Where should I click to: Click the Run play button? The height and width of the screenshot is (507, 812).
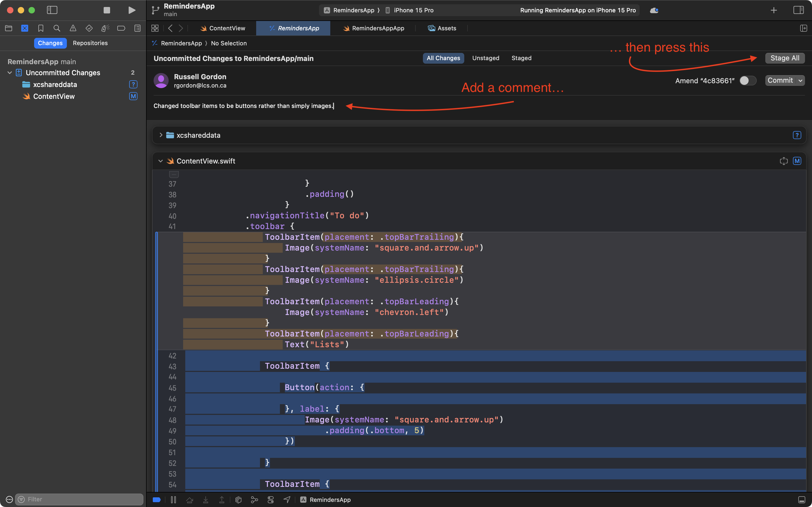click(x=132, y=10)
